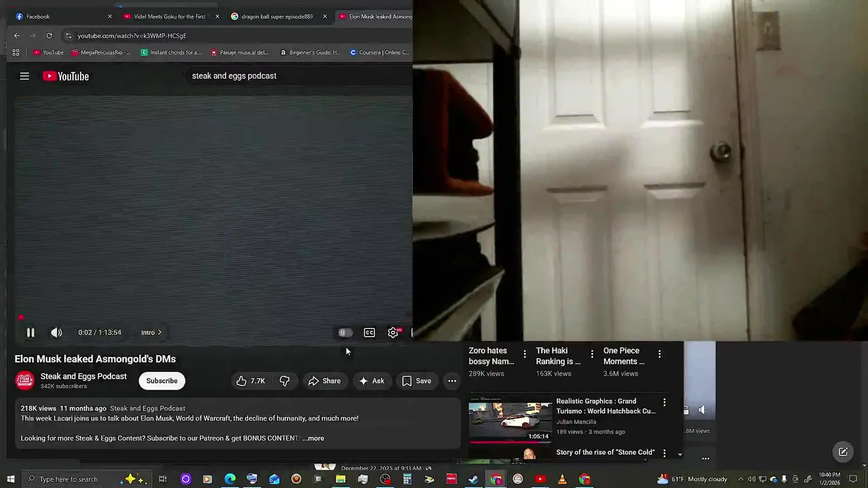868x488 pixels.
Task: Click the YouTube search box
Action: point(298,76)
